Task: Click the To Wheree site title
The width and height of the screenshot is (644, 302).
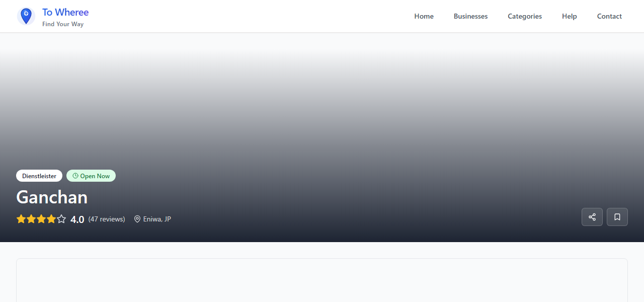Action: [65, 12]
